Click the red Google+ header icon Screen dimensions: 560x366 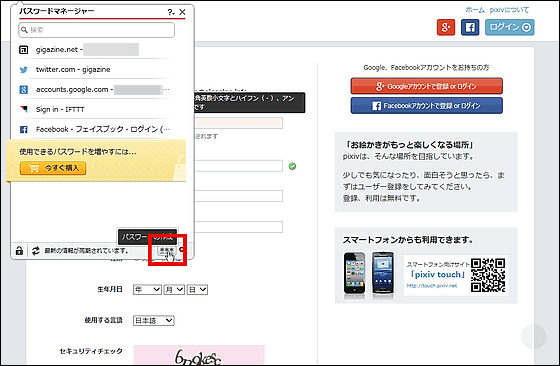[x=446, y=27]
